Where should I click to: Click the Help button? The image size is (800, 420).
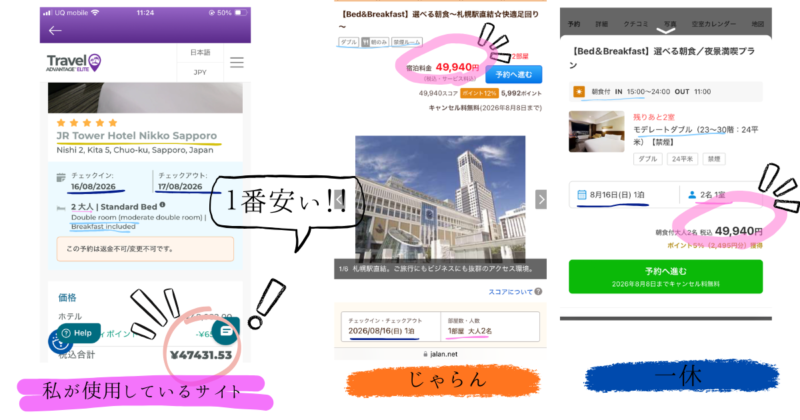point(77,333)
